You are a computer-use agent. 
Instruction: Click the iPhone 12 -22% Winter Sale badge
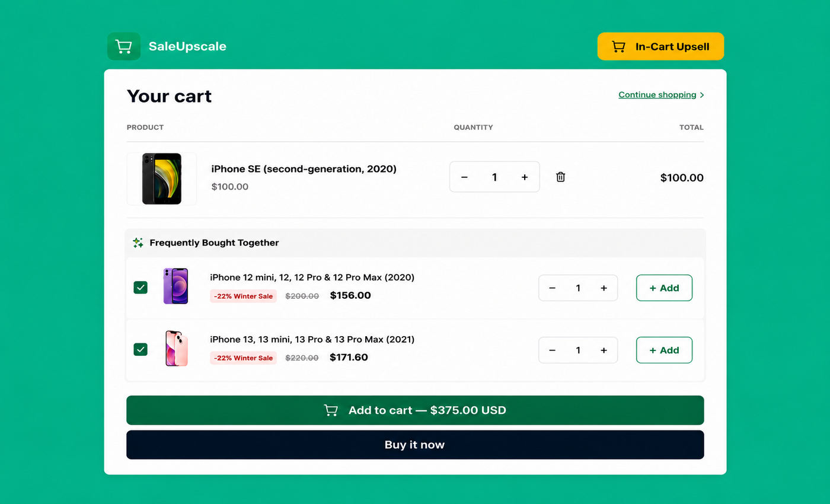pos(243,296)
